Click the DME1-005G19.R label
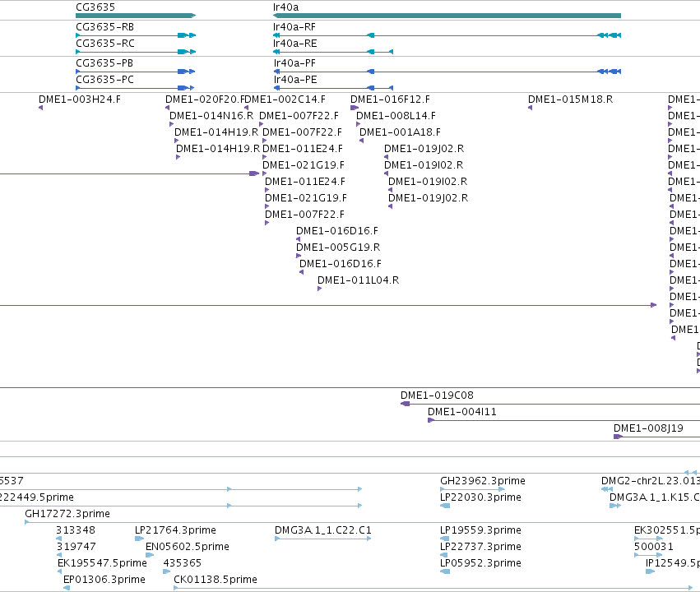Screen dimensions: 700x592 (x=338, y=247)
